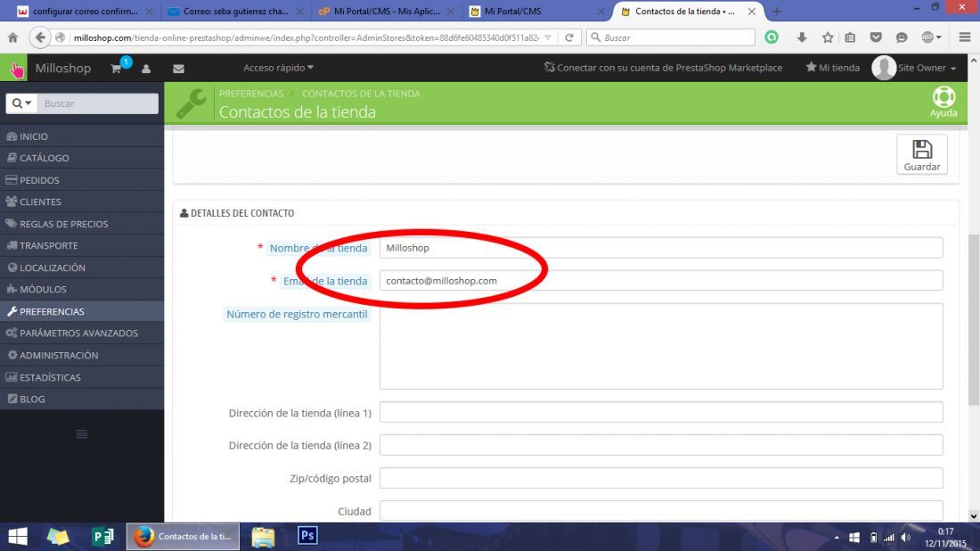The image size is (980, 551).
Task: Open the Administración sidebar menu
Action: pos(82,355)
